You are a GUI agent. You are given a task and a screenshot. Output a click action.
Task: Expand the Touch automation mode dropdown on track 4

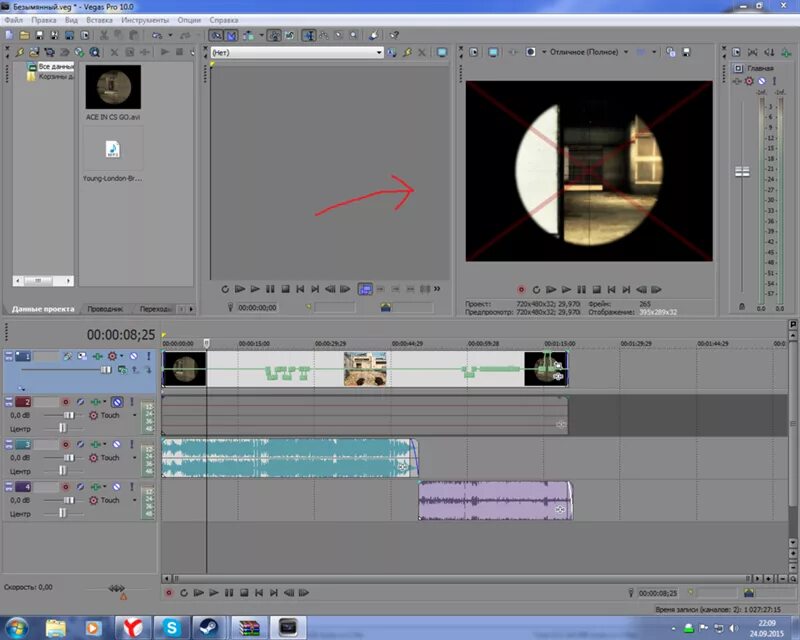pyautogui.click(x=134, y=501)
